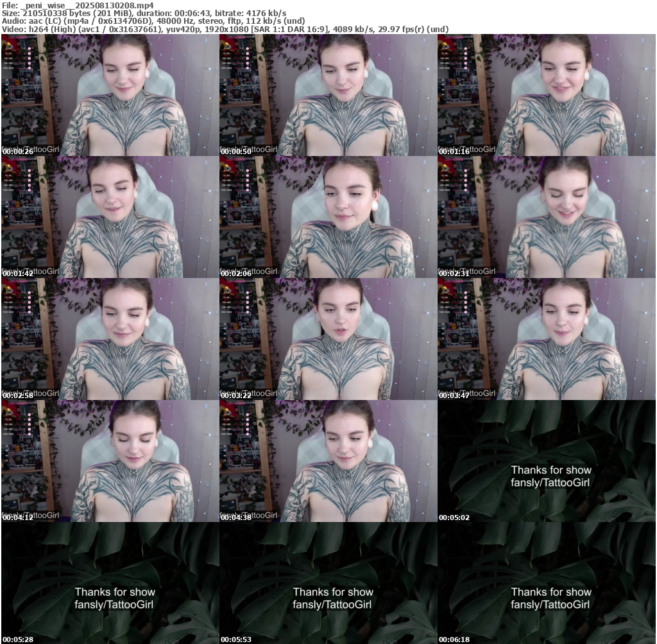Viewport: 657px width, 644px height.
Task: Open the thumbnail at 00:02:58
Action: pos(110,339)
